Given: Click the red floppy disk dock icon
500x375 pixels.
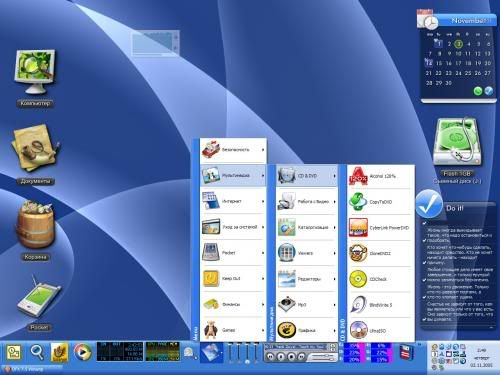Looking at the screenshot, I should (407, 353).
